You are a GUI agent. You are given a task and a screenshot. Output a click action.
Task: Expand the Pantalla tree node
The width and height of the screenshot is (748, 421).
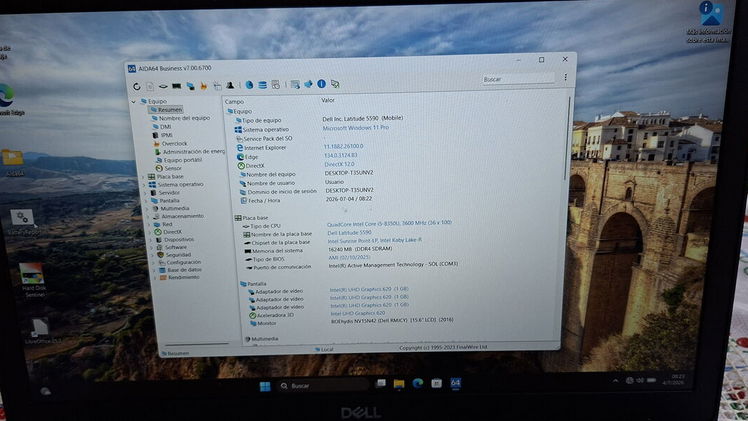pos(146,201)
